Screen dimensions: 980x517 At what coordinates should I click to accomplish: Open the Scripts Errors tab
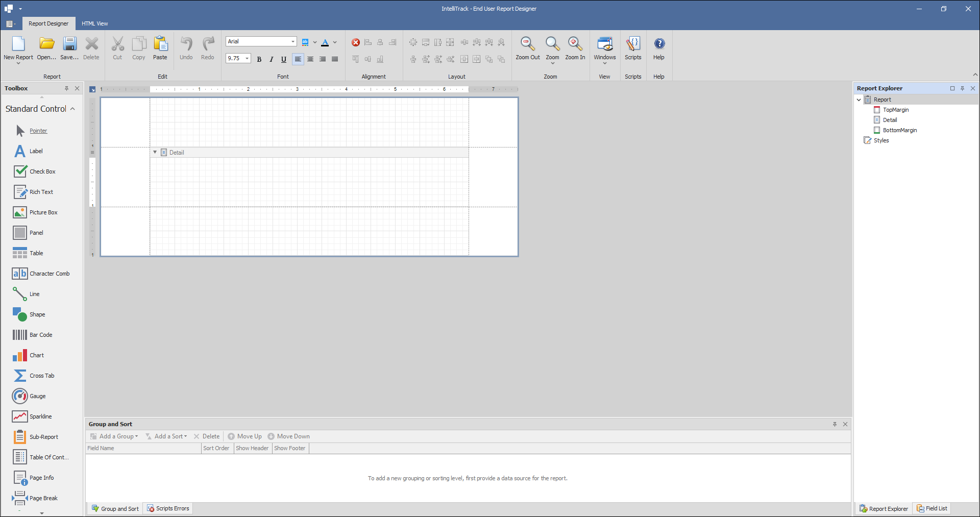[168, 508]
